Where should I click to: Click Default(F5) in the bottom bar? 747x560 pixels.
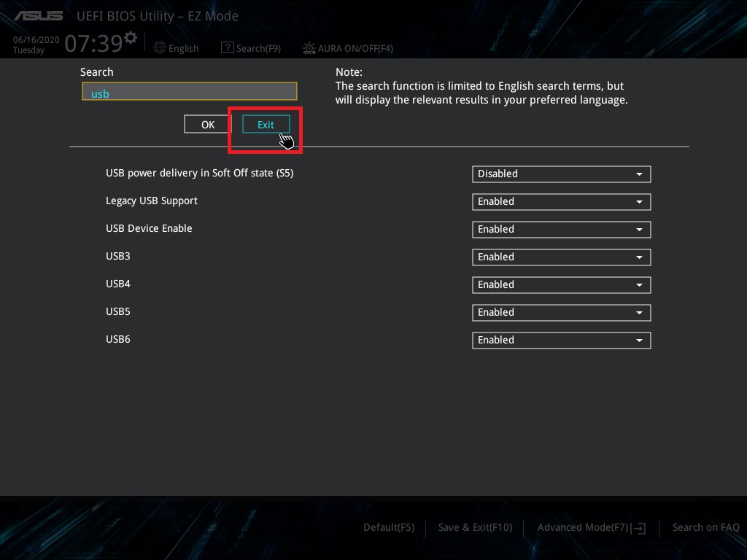(x=389, y=527)
